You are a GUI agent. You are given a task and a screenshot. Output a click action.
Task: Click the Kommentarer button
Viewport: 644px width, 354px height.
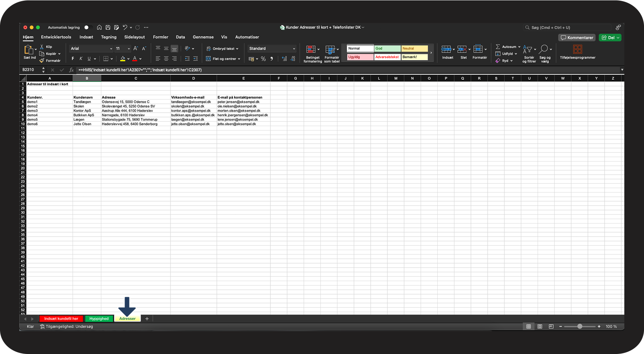click(x=577, y=38)
